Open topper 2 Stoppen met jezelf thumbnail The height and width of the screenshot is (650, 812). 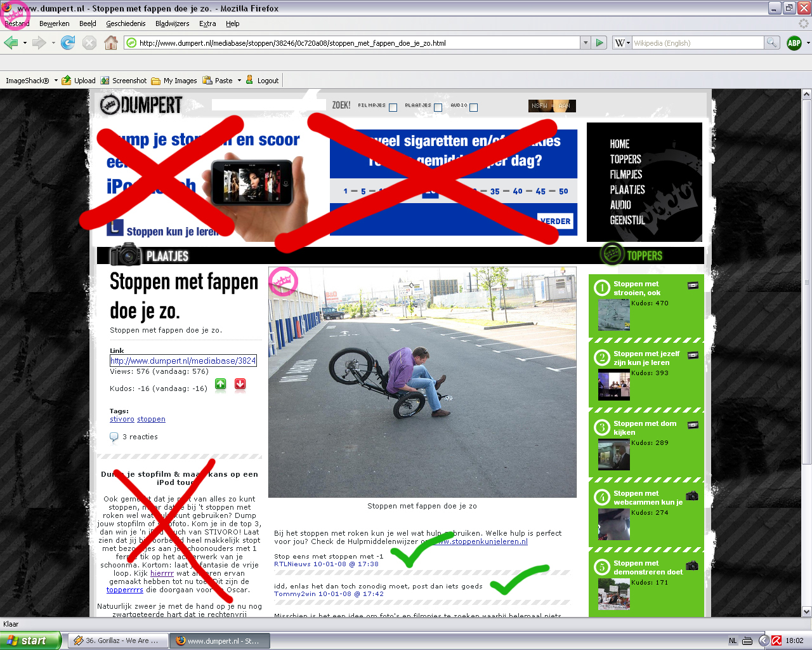(x=614, y=385)
